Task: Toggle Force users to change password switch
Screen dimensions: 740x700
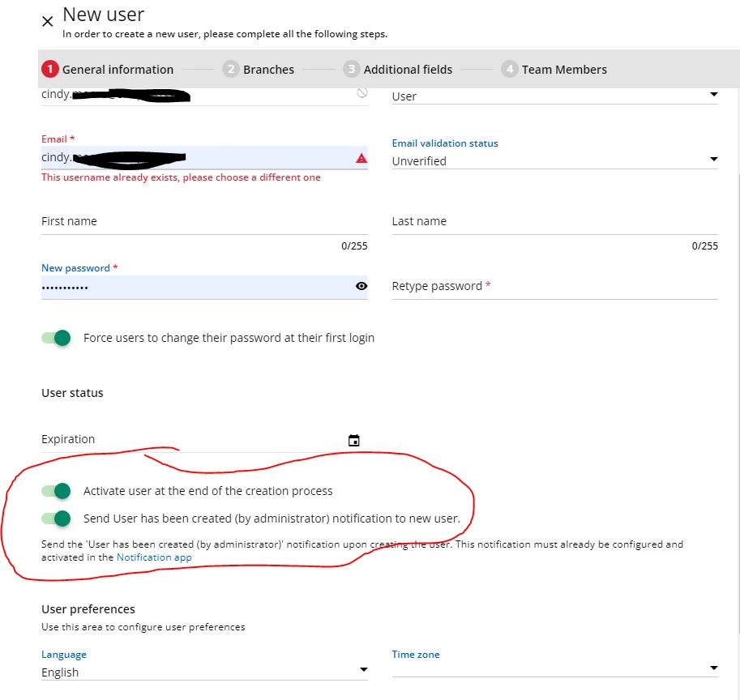Action: coord(57,338)
